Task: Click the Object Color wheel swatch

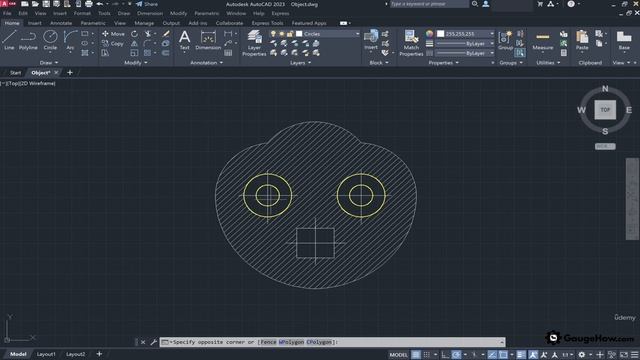Action: (429, 34)
